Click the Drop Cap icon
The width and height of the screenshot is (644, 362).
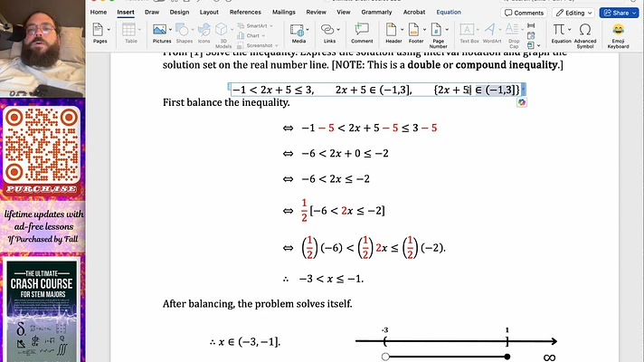[512, 30]
